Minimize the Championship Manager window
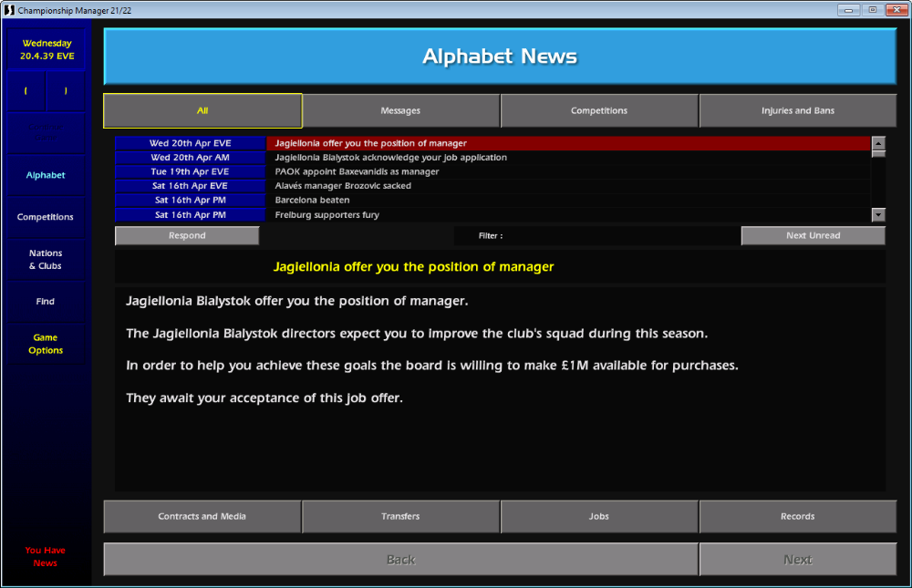The image size is (912, 588). pos(848,10)
